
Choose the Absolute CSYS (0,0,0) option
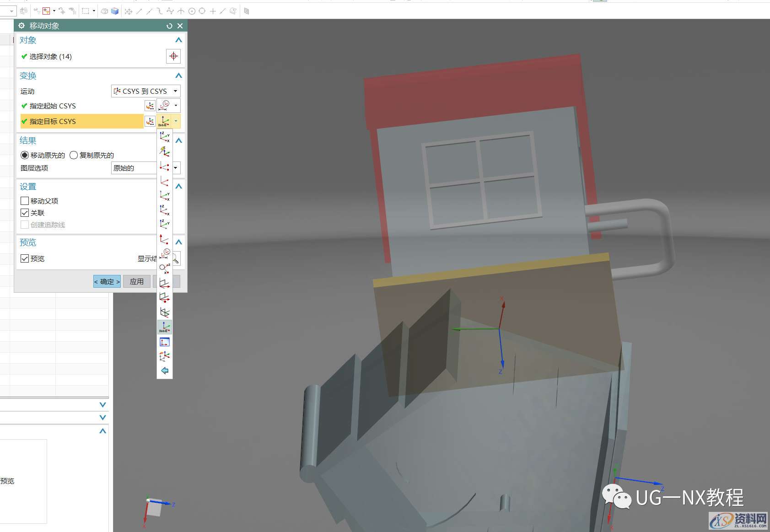coord(165,327)
